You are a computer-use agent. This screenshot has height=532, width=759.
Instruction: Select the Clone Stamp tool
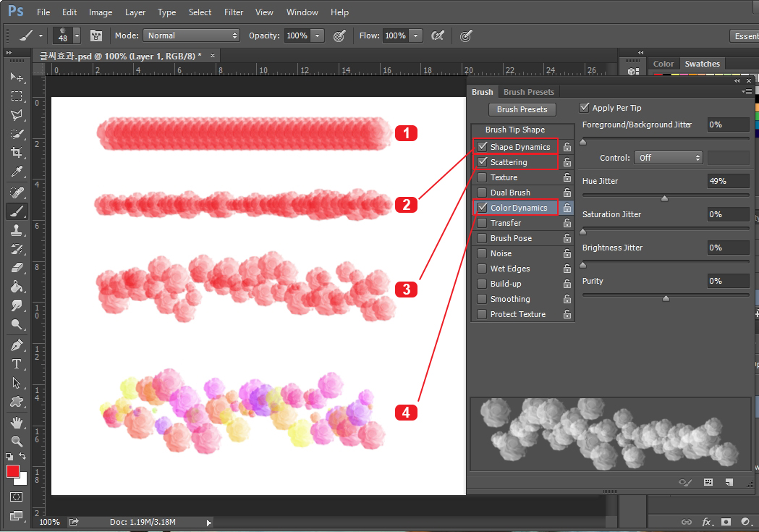click(x=17, y=230)
